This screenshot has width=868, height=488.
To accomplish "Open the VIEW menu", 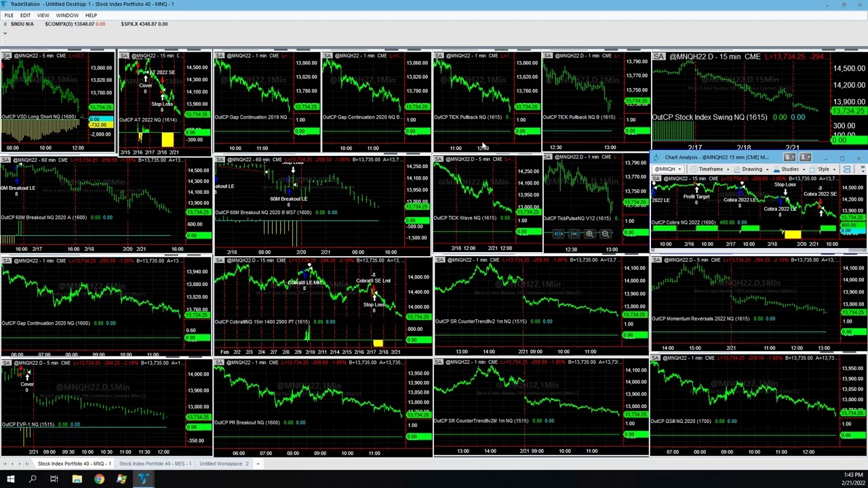I will point(43,15).
